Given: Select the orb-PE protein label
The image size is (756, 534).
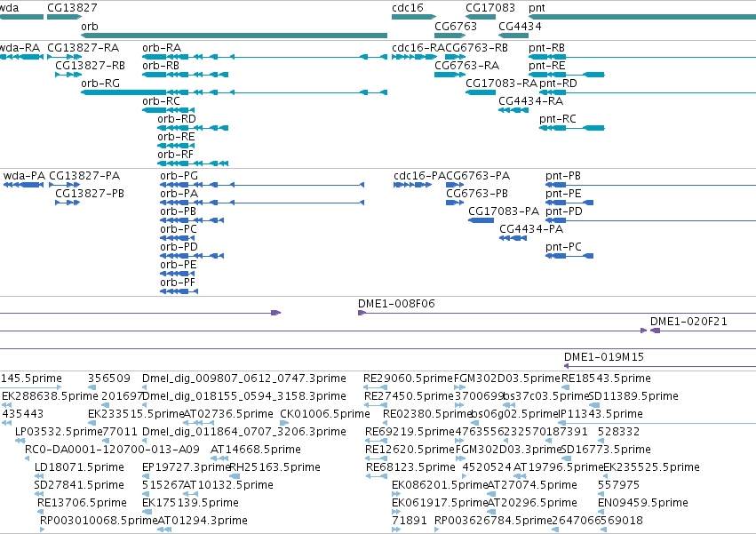Looking at the screenshot, I should click(179, 265).
